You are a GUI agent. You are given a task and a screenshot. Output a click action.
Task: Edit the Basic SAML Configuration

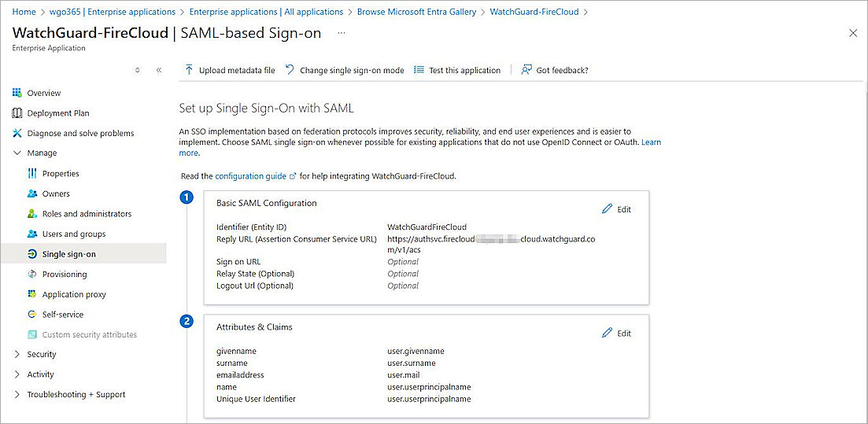click(x=616, y=209)
